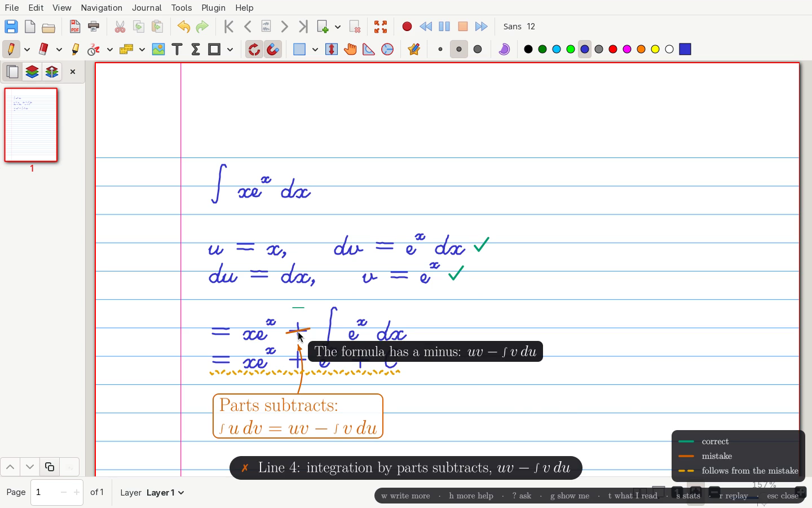812x508 pixels.
Task: Open the Plugin menu
Action: point(213,8)
